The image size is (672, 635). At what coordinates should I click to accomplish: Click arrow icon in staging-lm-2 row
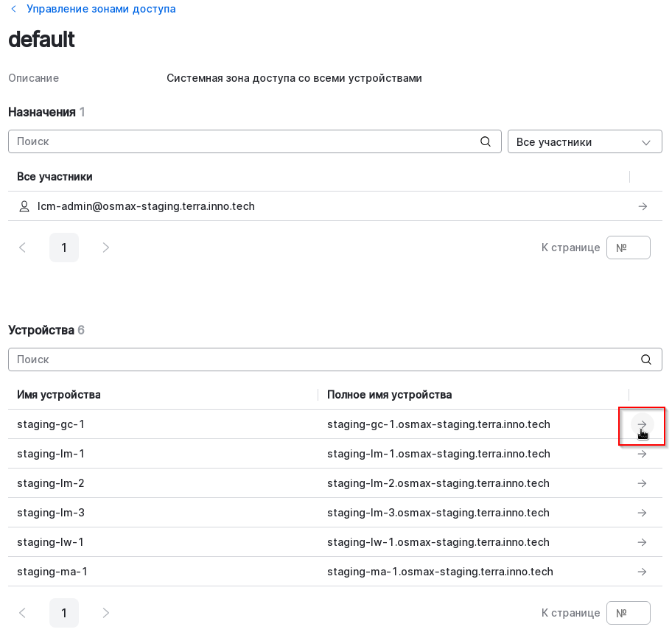coord(642,483)
